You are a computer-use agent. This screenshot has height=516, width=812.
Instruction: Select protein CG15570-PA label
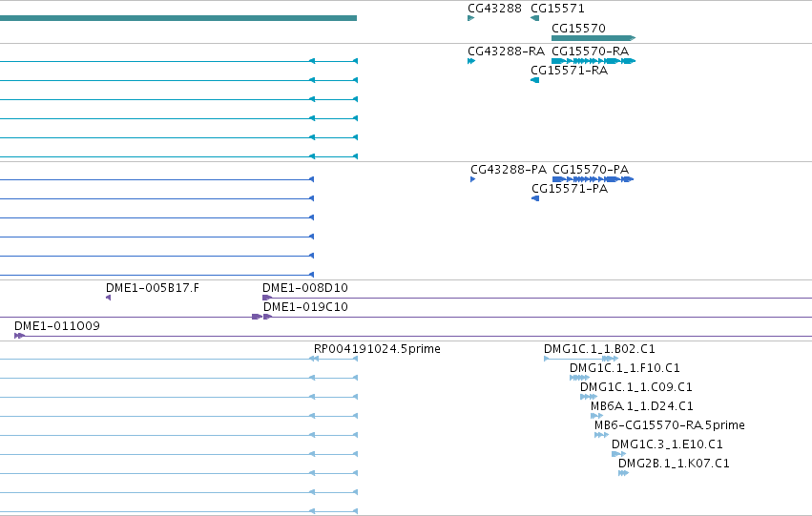click(591, 170)
